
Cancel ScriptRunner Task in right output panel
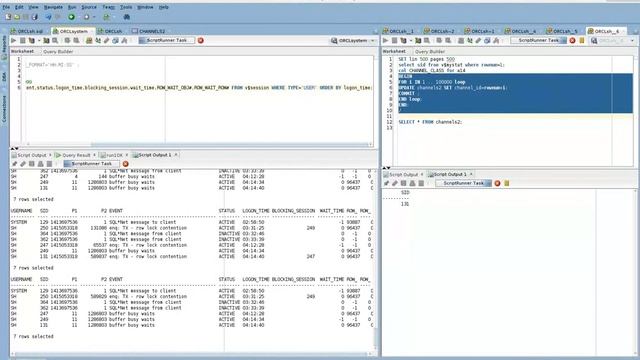(x=497, y=183)
